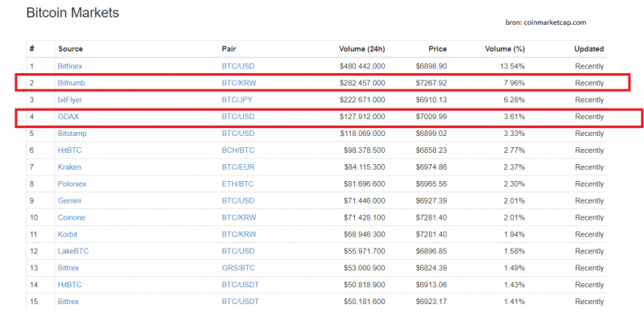Sort by the Updated column header
Image resolution: width=644 pixels, height=317 pixels.
point(589,49)
